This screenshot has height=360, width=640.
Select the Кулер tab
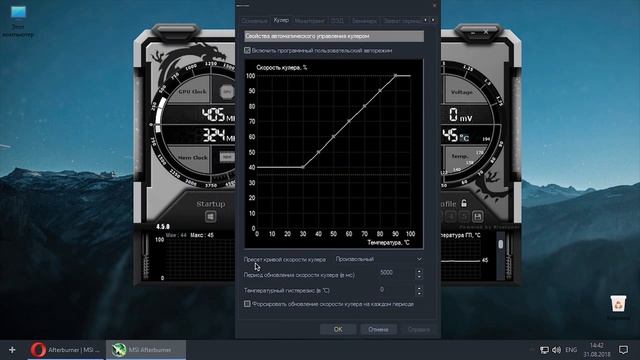coord(281,20)
